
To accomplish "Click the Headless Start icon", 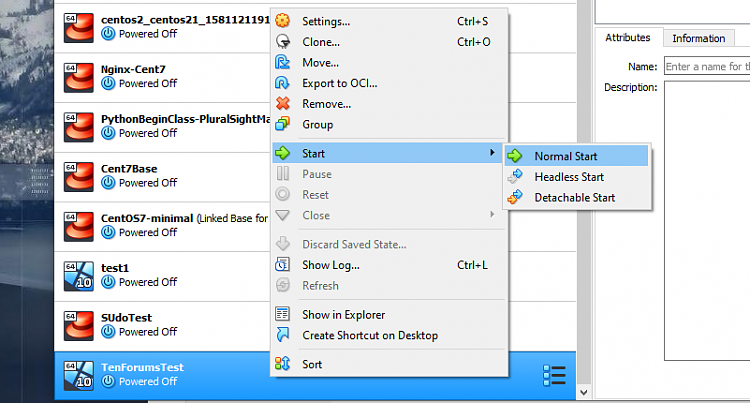I will [x=515, y=176].
